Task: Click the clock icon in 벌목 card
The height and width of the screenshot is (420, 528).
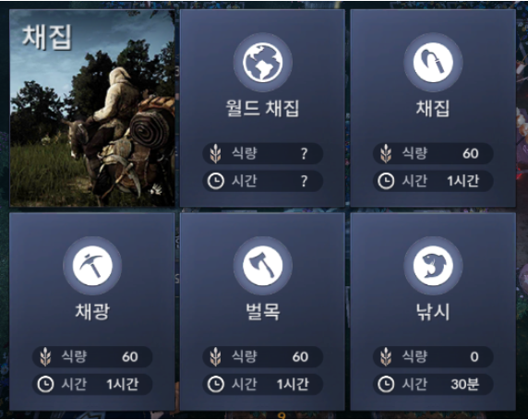Action: point(215,384)
